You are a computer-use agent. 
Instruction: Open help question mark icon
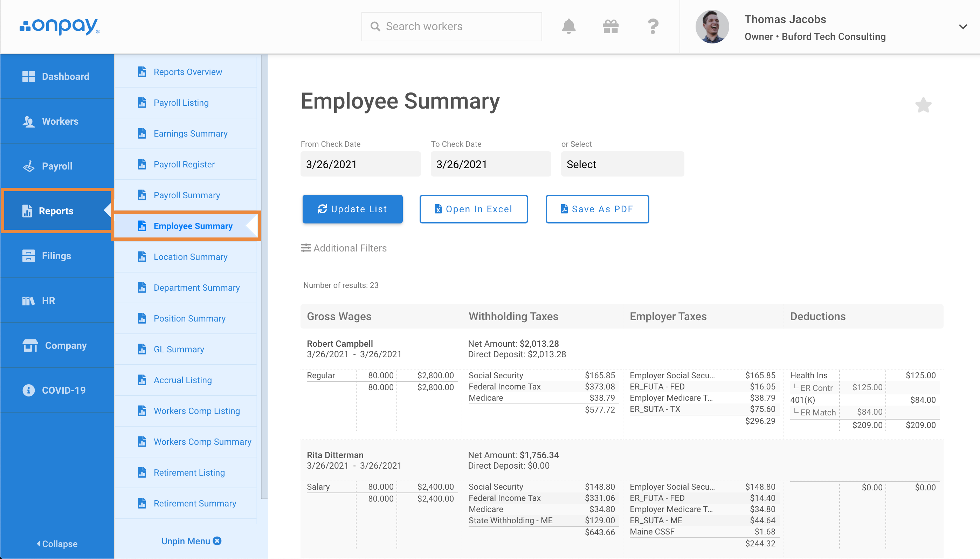click(653, 27)
